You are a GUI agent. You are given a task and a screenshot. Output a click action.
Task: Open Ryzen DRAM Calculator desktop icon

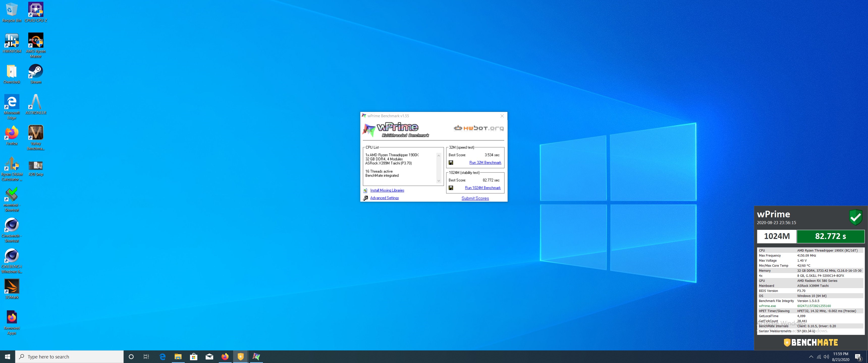[x=12, y=169]
